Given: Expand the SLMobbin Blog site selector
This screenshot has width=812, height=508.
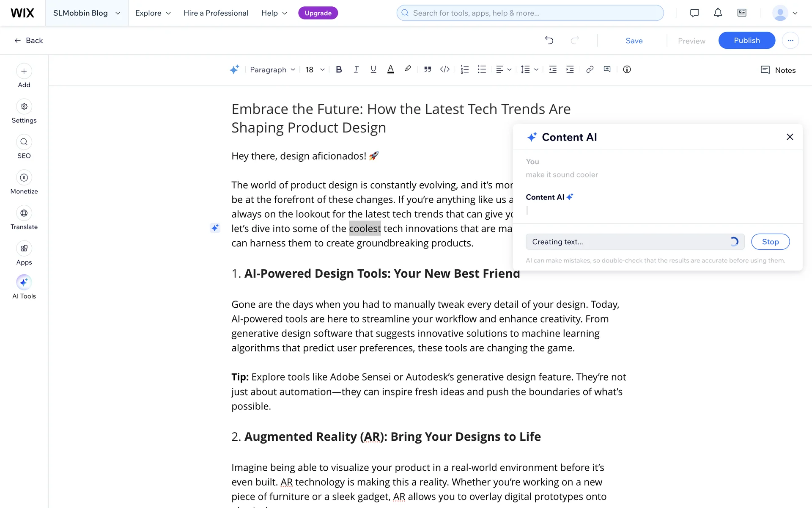Looking at the screenshot, I should [87, 13].
